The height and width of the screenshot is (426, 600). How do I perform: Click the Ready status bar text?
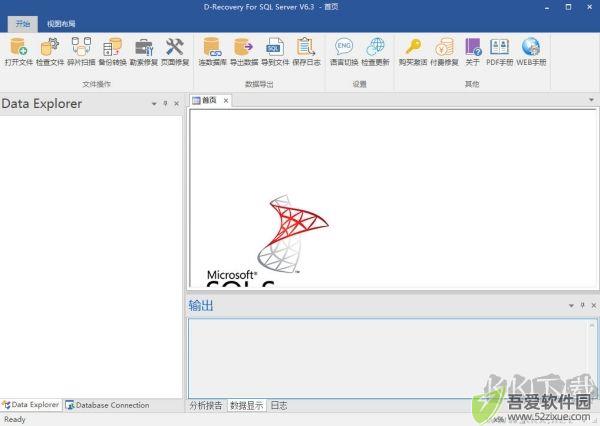[x=15, y=419]
